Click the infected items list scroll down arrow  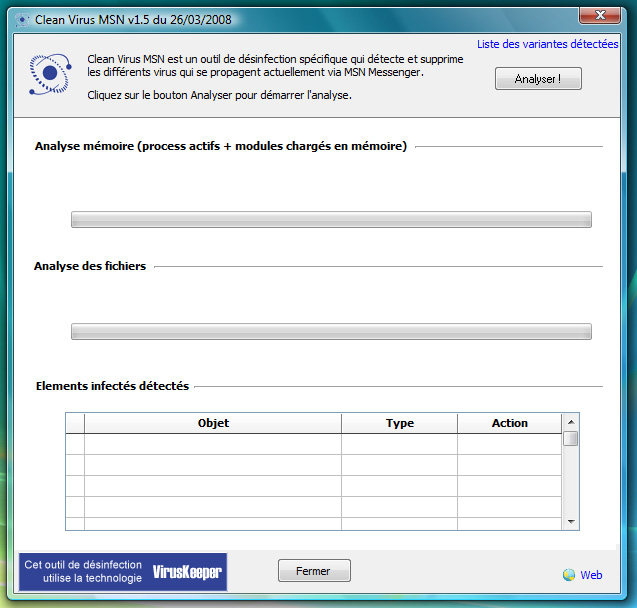[x=571, y=521]
